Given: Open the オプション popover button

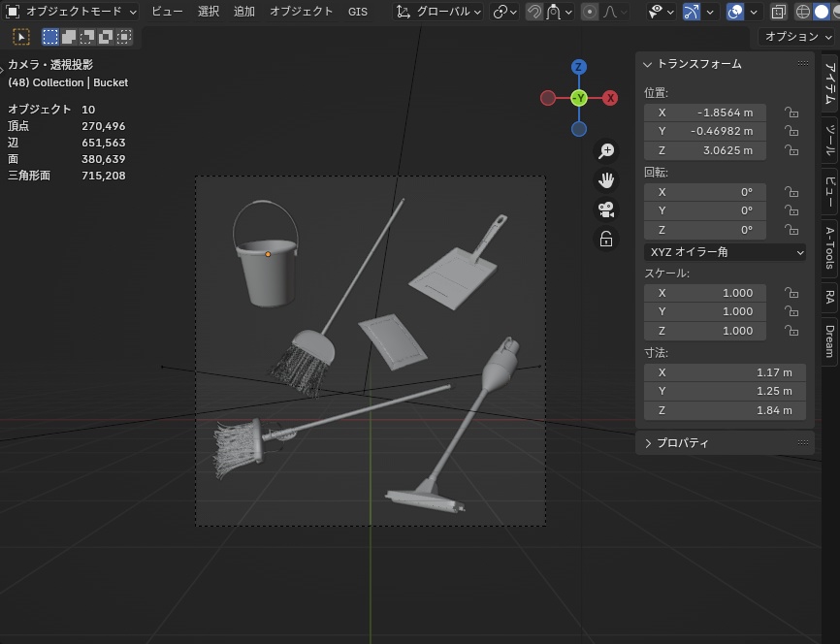Looking at the screenshot, I should [x=797, y=36].
